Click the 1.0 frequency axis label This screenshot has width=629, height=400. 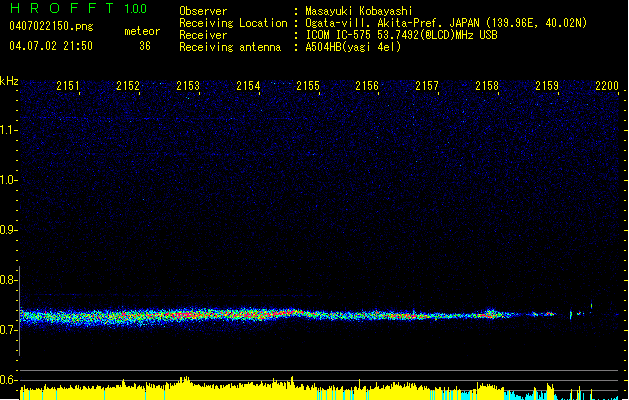8,180
